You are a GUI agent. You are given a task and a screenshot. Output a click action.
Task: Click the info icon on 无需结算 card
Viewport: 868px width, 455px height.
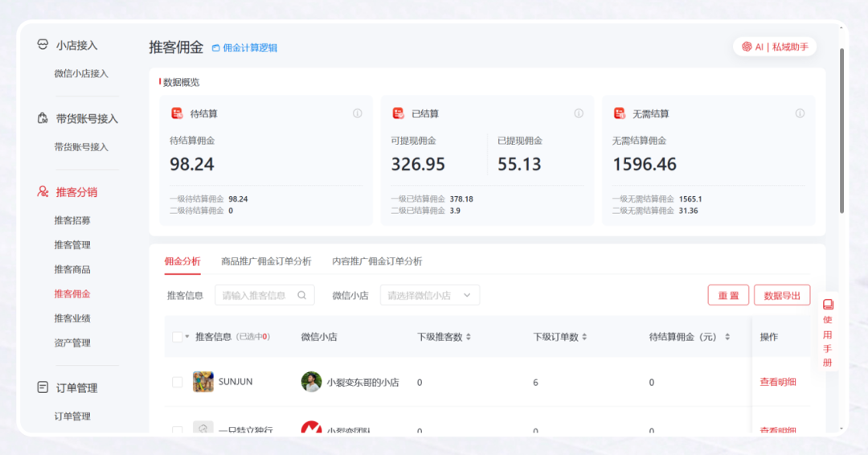800,113
